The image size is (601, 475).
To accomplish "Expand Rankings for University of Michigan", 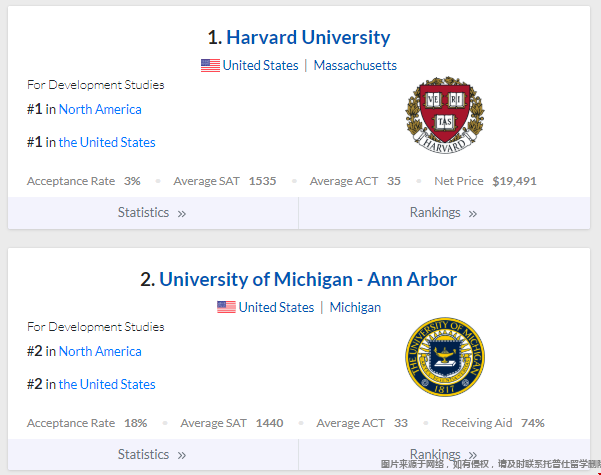I will [444, 454].
